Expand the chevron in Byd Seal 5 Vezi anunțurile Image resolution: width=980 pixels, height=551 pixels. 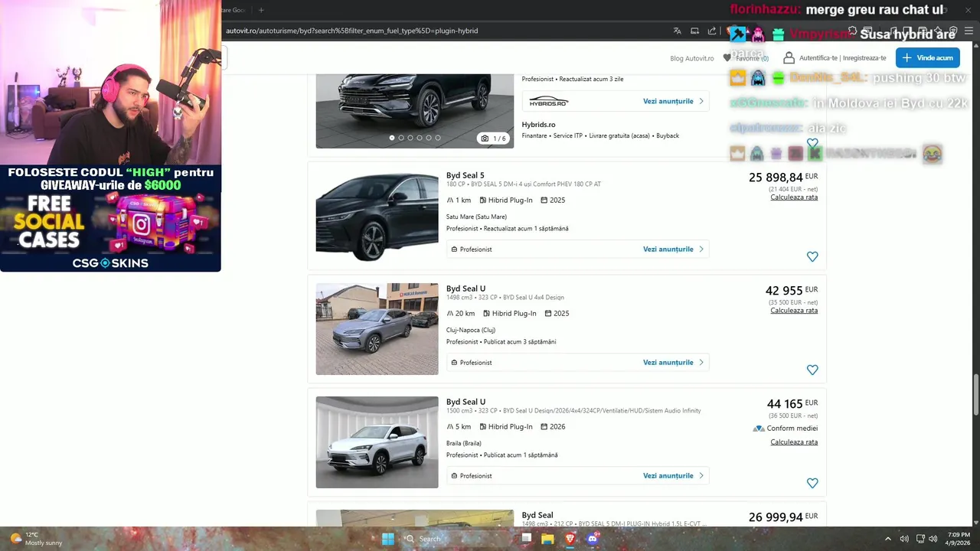701,249
